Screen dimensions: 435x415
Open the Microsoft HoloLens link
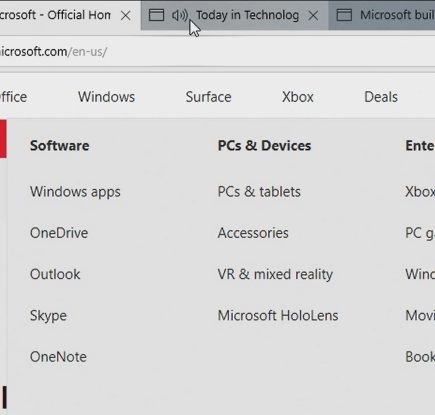[x=278, y=316]
